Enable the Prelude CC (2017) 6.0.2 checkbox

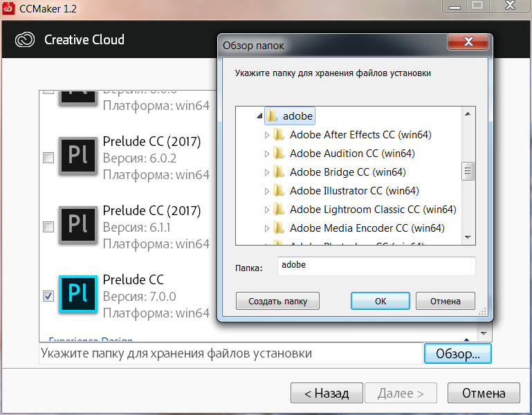48,158
